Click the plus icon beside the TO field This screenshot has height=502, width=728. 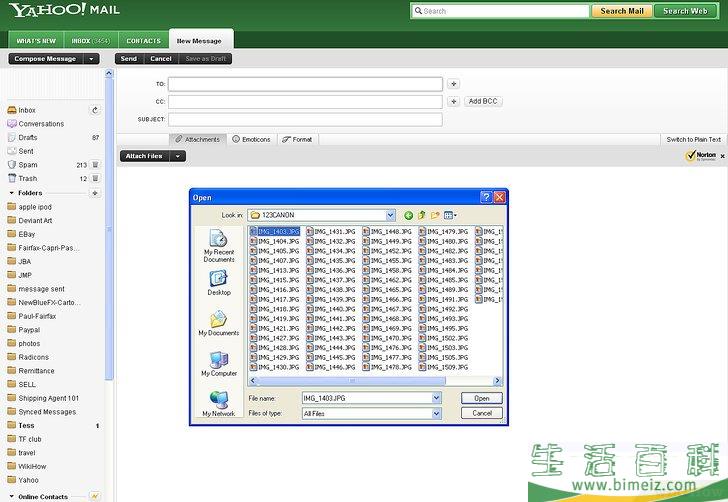click(x=453, y=85)
